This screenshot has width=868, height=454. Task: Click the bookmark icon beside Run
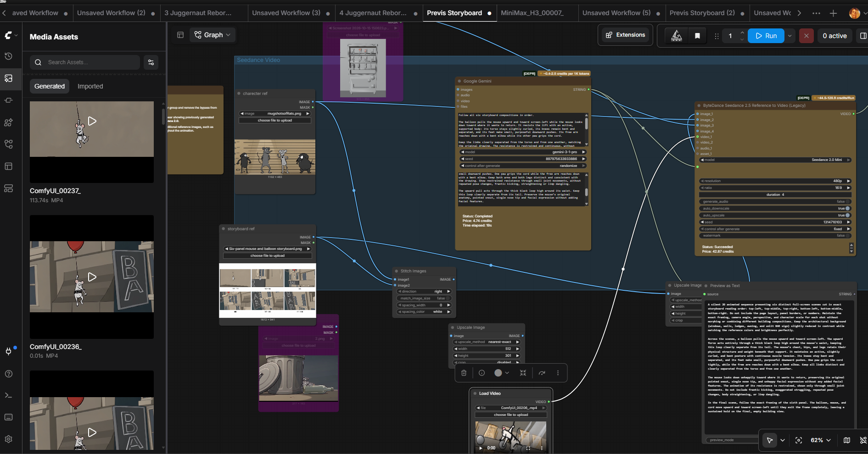(697, 36)
